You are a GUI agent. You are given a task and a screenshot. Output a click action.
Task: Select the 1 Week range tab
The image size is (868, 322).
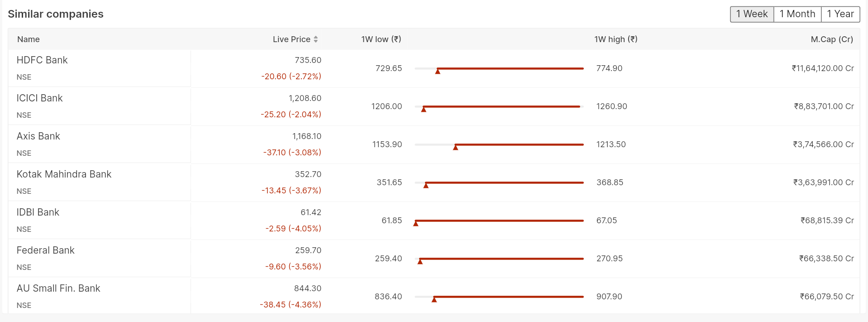[x=752, y=14]
